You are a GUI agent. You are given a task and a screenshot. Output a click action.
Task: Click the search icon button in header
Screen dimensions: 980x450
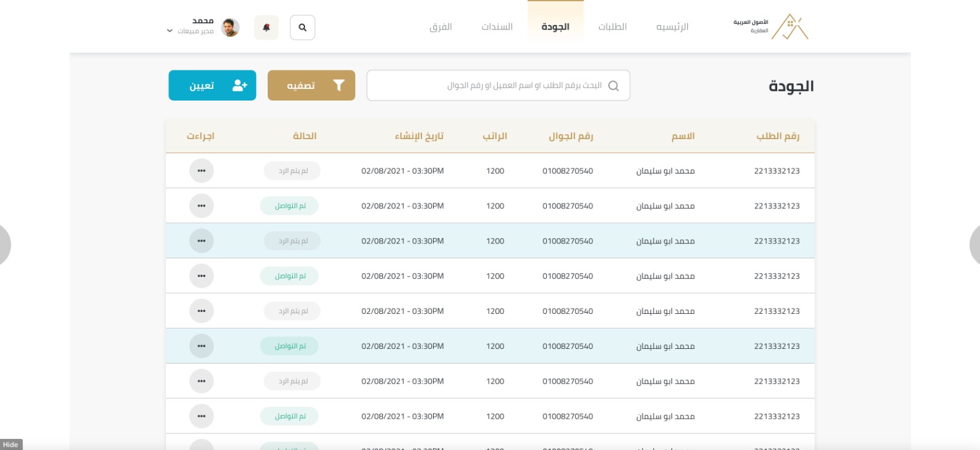pyautogui.click(x=303, y=28)
